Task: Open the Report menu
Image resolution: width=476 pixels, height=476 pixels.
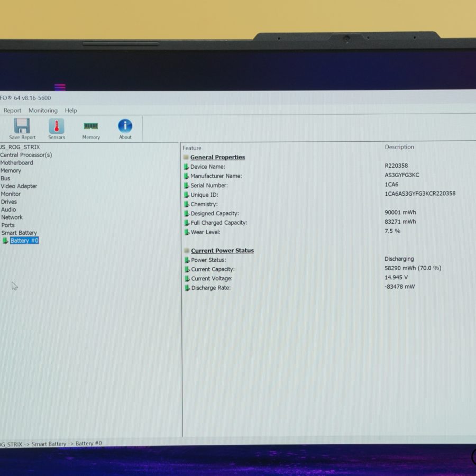Action: (x=13, y=111)
